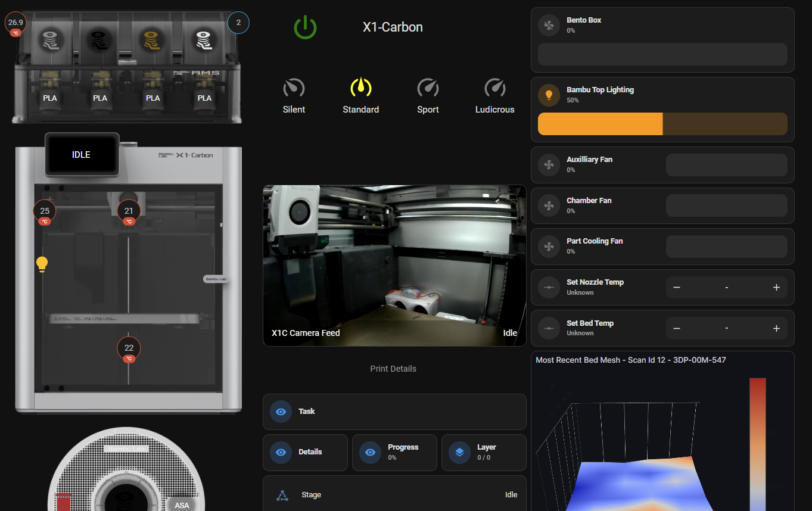Viewport: 812px width, 511px height.
Task: Select the Silent speed mode
Action: point(294,96)
